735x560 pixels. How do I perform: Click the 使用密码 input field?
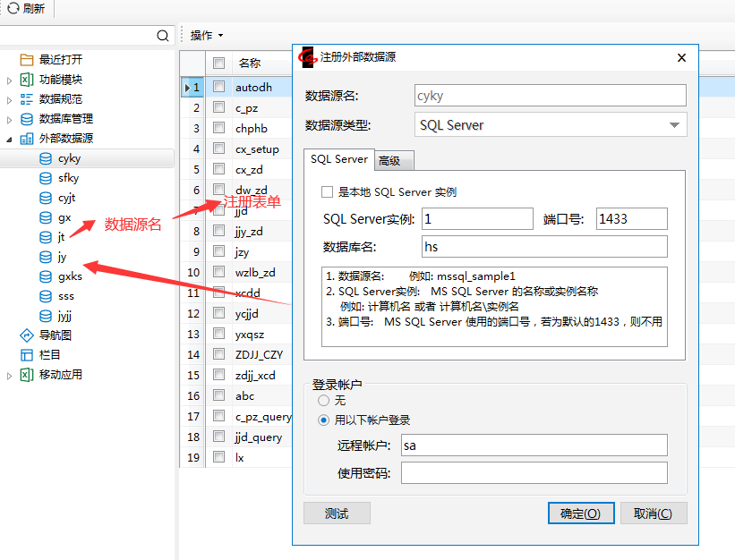[534, 472]
